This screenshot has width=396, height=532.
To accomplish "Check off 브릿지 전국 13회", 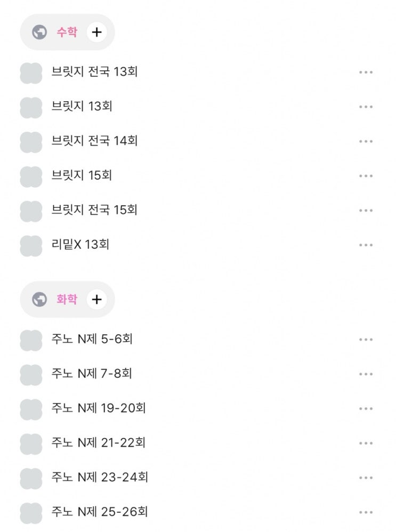I will click(31, 72).
